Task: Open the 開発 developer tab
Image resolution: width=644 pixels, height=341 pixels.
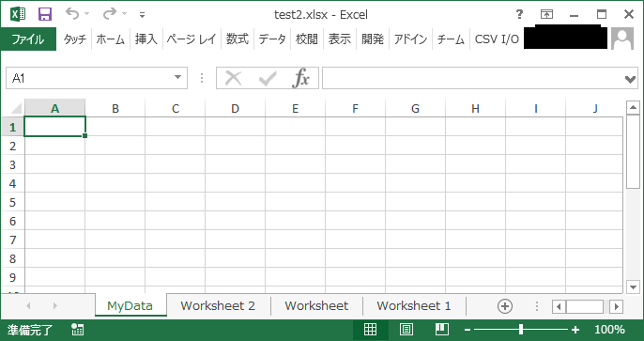Action: pyautogui.click(x=373, y=39)
